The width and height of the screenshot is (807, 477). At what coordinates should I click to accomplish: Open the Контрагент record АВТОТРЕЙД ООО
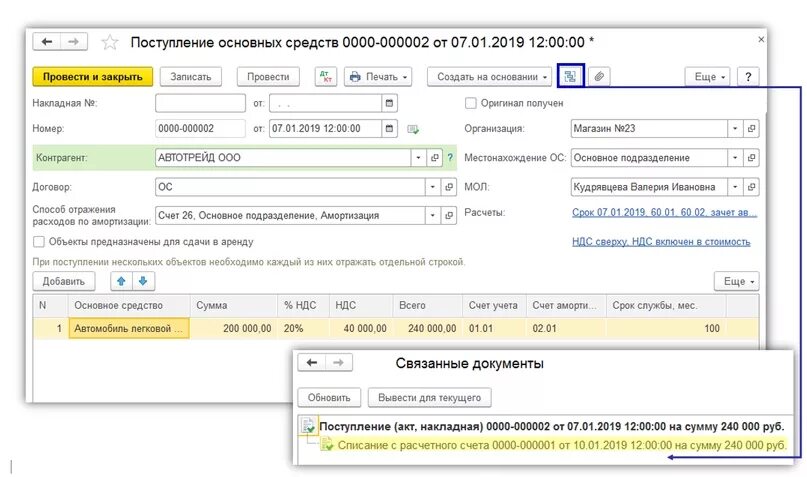(x=435, y=158)
